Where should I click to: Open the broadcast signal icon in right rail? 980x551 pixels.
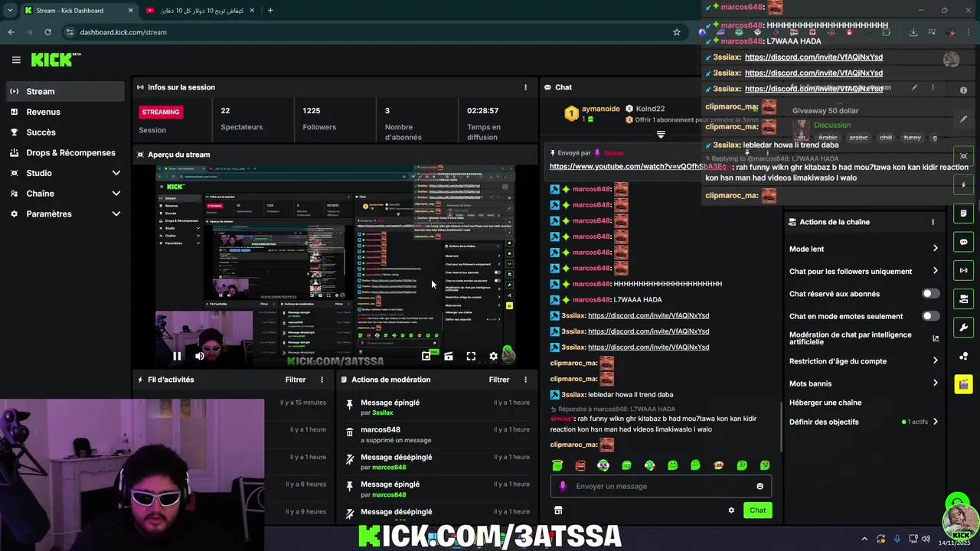pyautogui.click(x=963, y=270)
